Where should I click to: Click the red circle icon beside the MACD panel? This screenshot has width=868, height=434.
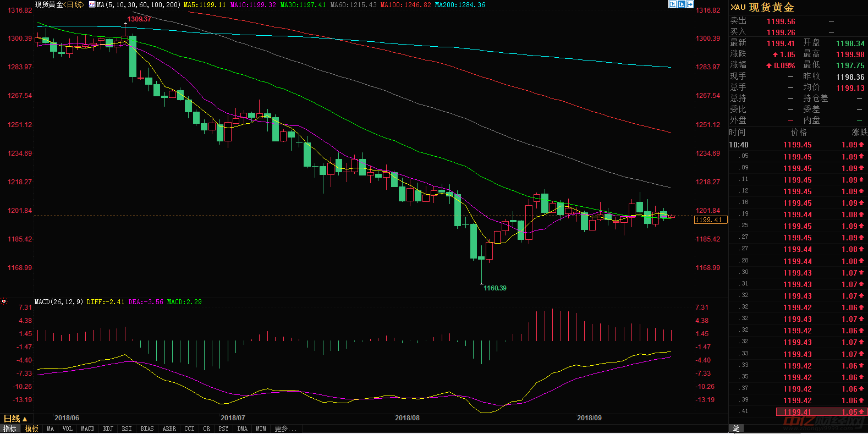coord(4,301)
